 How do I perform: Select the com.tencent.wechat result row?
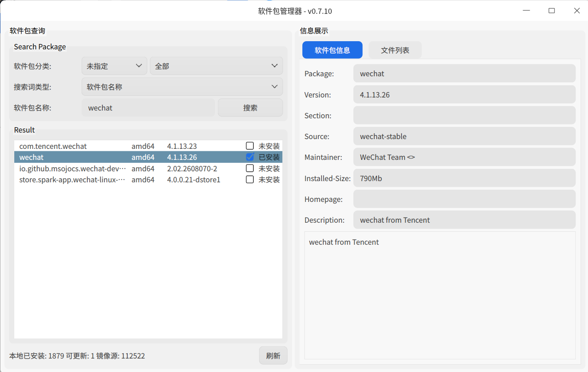(148, 146)
